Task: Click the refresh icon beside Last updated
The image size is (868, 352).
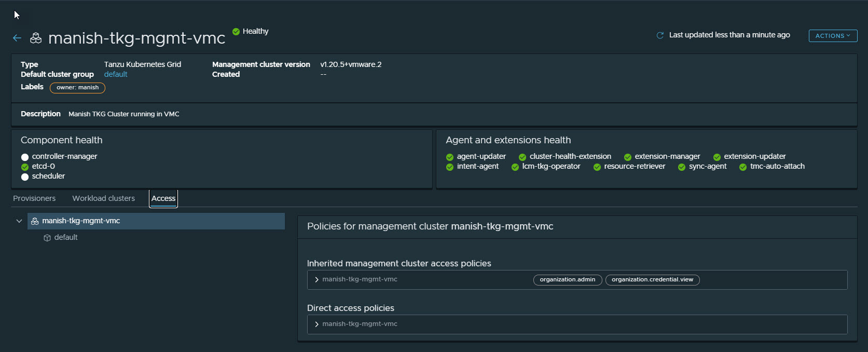Action: [660, 35]
